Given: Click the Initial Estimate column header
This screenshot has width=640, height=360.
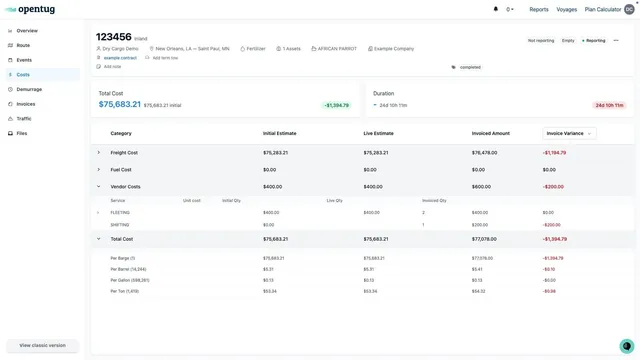Looking at the screenshot, I should [x=280, y=133].
